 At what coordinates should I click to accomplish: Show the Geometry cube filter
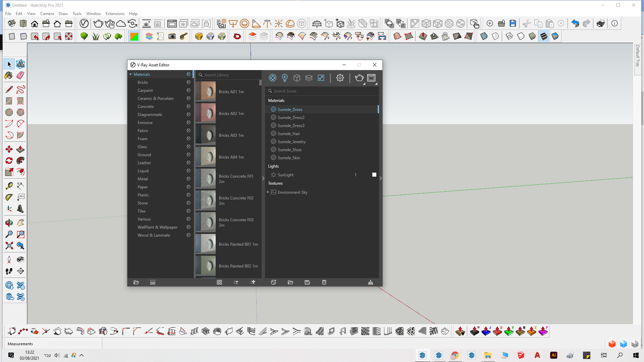point(297,78)
